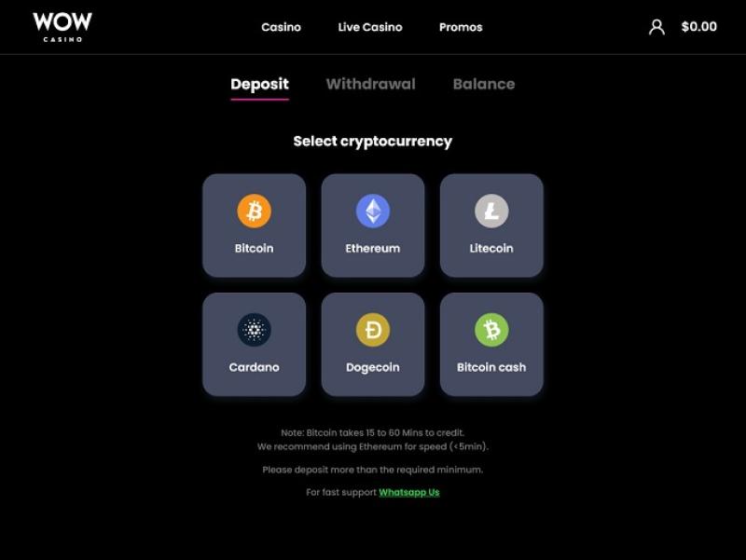This screenshot has height=560, width=746.
Task: Click the Bitcoin cash card label
Action: (x=491, y=367)
